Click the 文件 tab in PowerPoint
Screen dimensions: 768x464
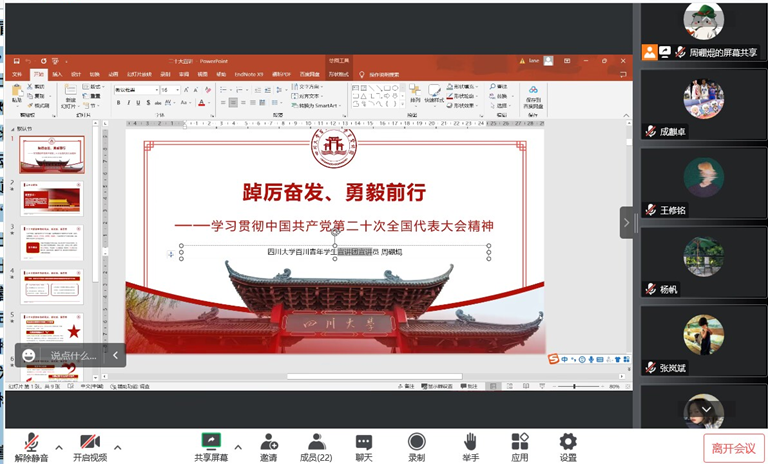(x=17, y=74)
